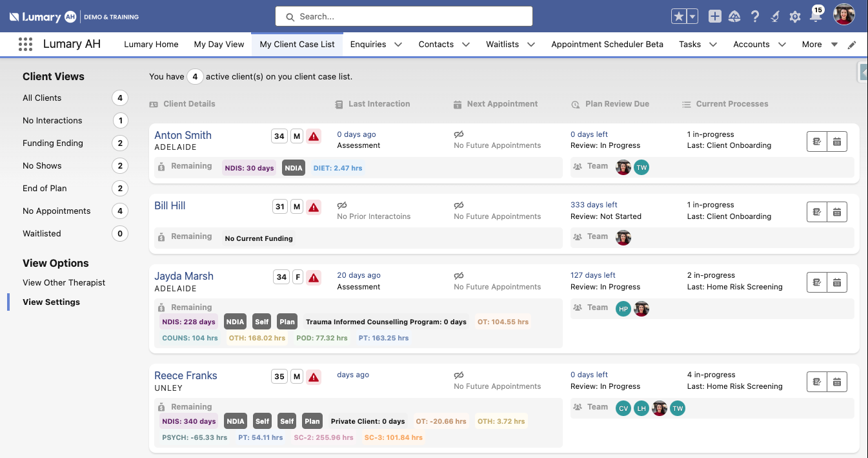Switch to the My Day View tab
This screenshot has height=458, width=868.
point(219,44)
